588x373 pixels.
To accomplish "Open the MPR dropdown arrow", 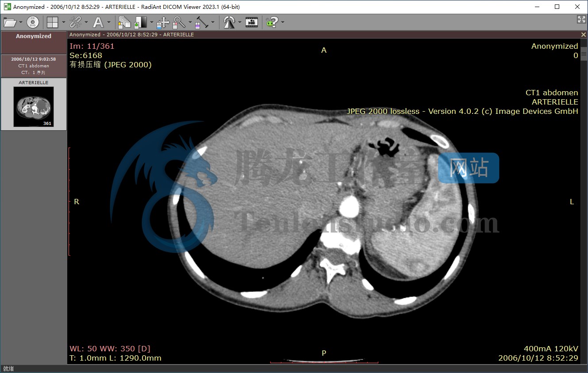I will [240, 22].
